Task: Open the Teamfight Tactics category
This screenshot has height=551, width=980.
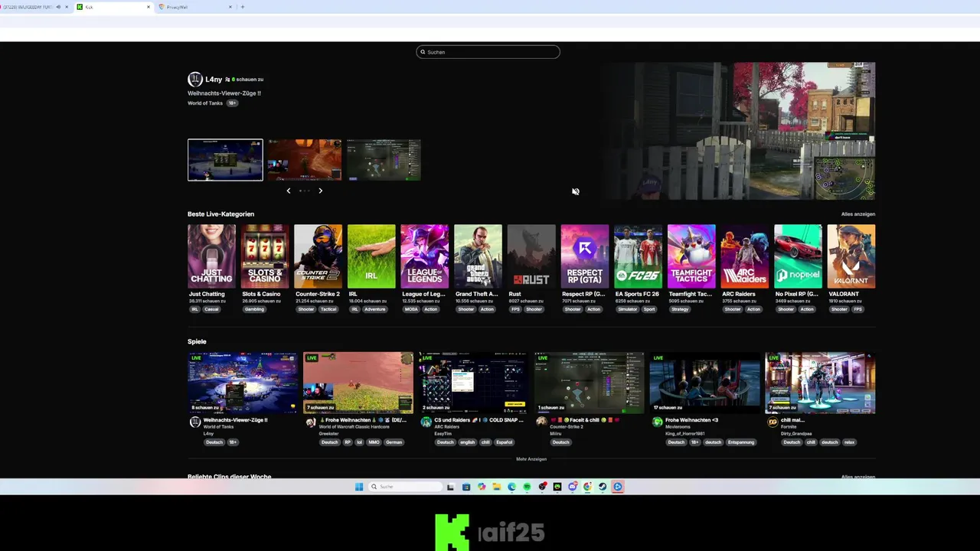Action: 691,256
